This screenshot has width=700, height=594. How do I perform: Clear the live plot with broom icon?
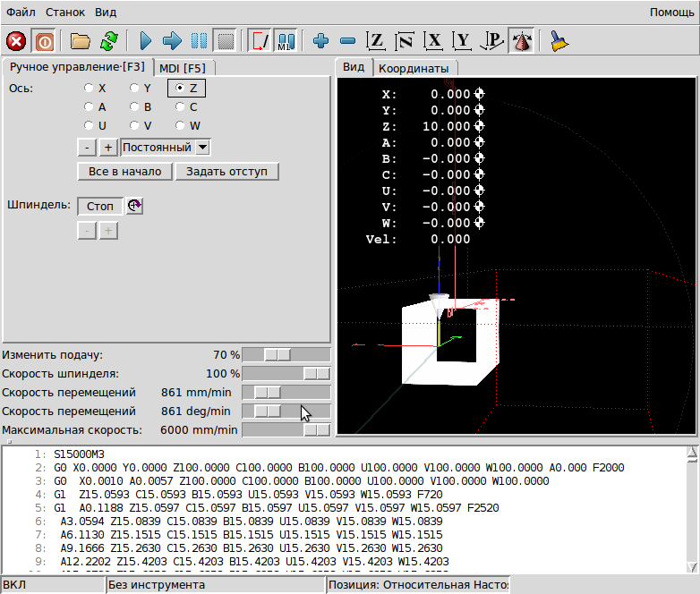[560, 41]
